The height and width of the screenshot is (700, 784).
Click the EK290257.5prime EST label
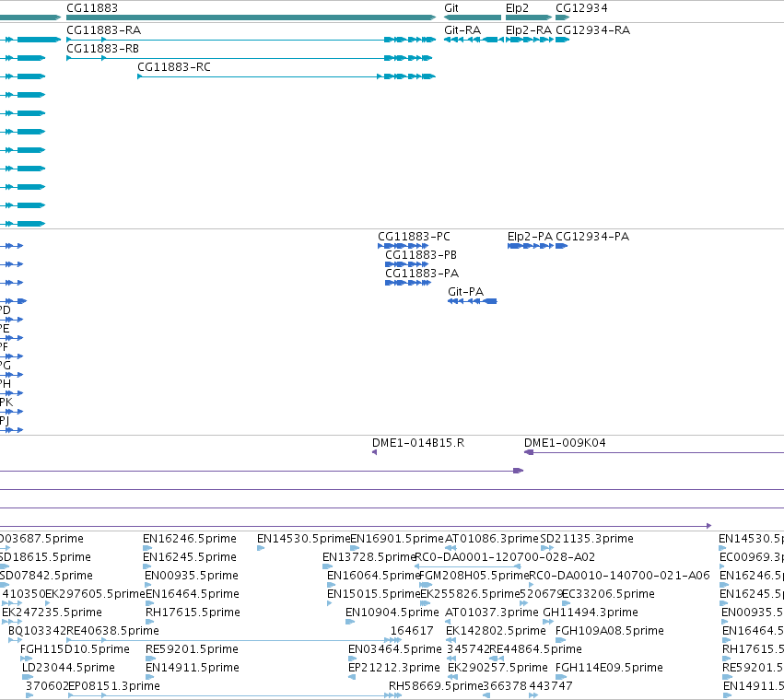coord(497,668)
